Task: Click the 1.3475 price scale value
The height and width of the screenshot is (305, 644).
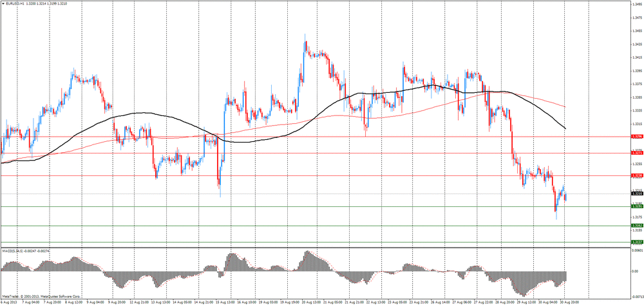Action: (638, 17)
